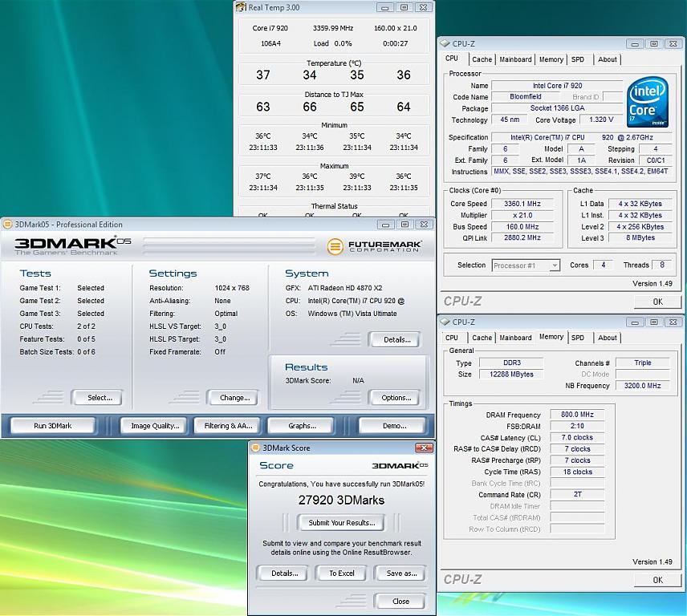This screenshot has width=687, height=616.
Task: Click title icon of CPU-Z Processor window
Action: [x=445, y=44]
